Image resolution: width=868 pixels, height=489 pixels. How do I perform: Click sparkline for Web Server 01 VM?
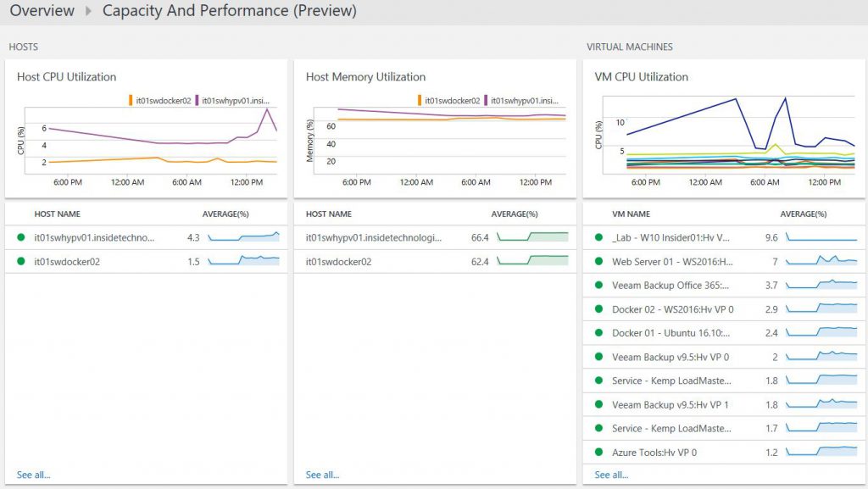821,260
